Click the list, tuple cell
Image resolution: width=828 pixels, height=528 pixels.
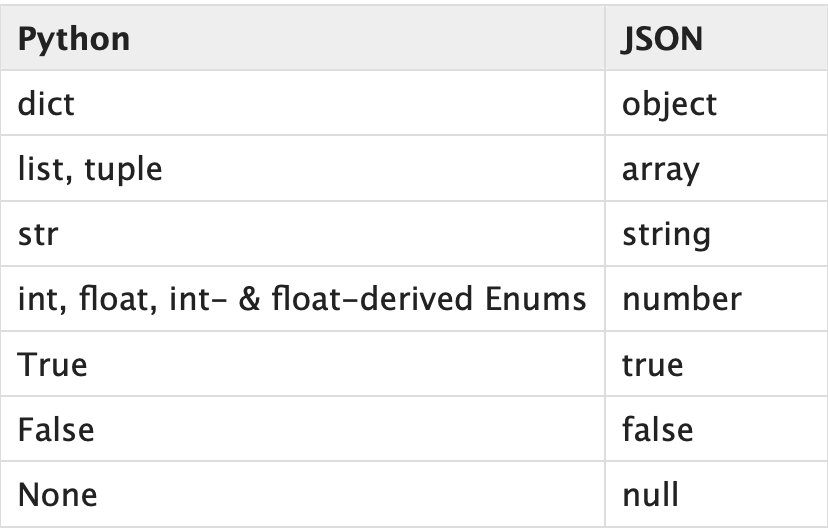pyautogui.click(x=303, y=168)
